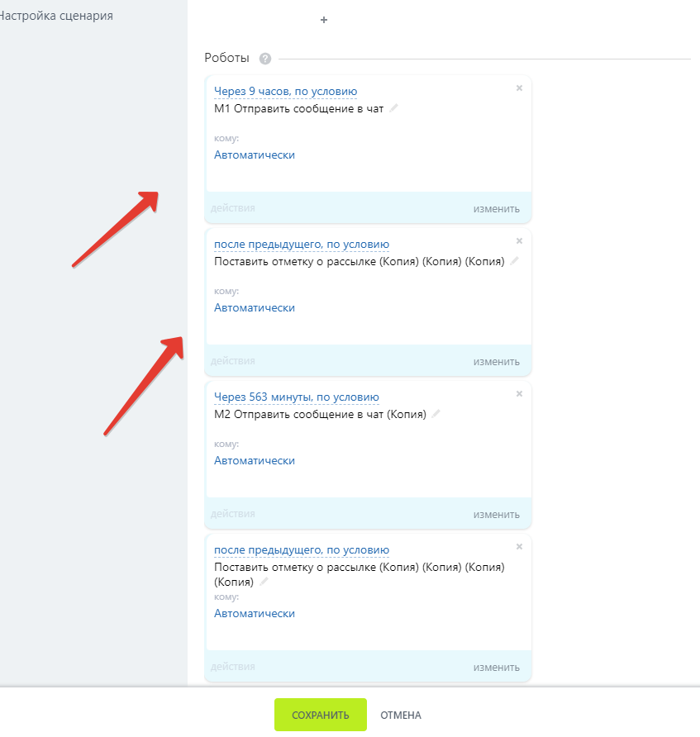Click the plus icon above the Роботы section
Viewport: 700px width, 737px height.
[x=324, y=21]
